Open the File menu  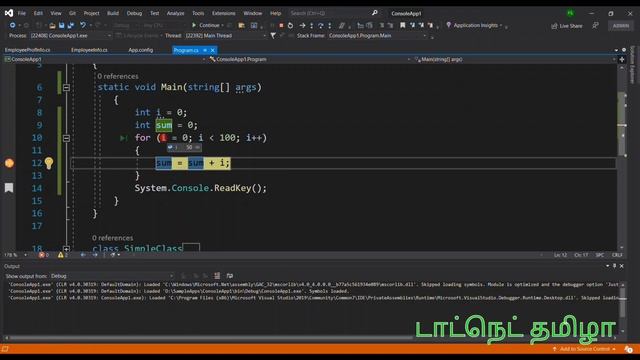[22, 13]
